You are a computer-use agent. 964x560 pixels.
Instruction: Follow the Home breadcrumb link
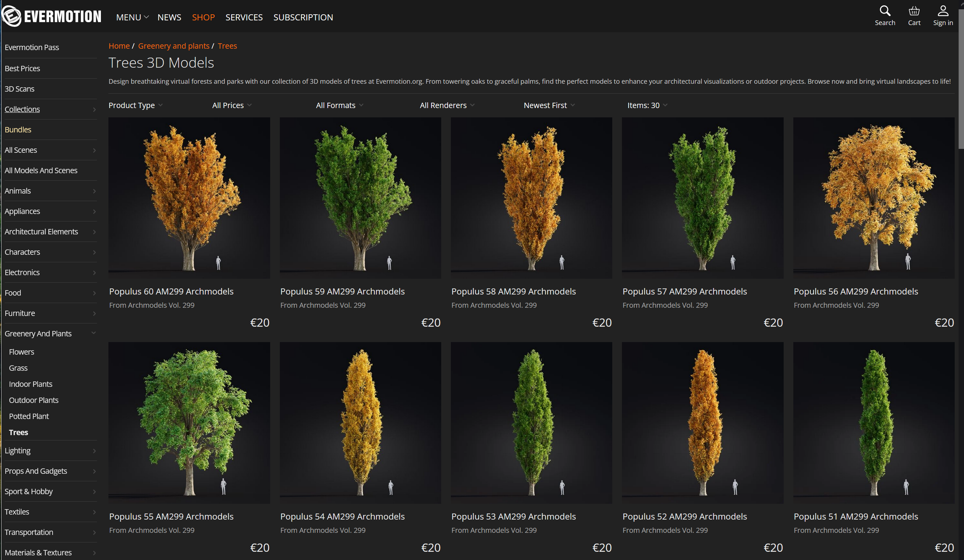coord(119,46)
